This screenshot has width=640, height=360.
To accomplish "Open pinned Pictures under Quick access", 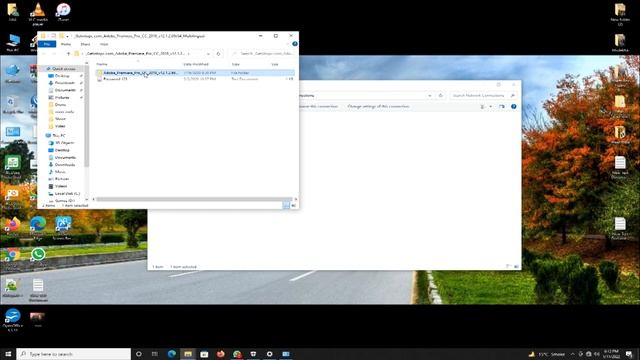I will click(x=62, y=98).
